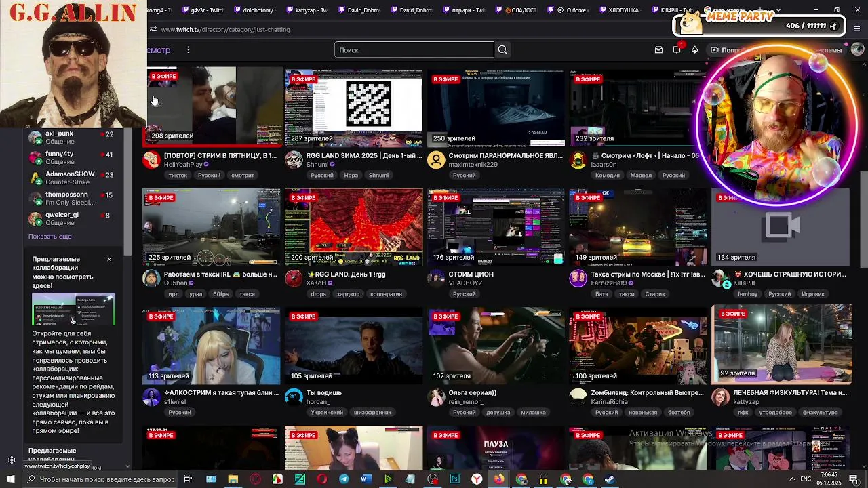Open the paranormal stream thumbnail, 250 viewers

click(x=496, y=108)
